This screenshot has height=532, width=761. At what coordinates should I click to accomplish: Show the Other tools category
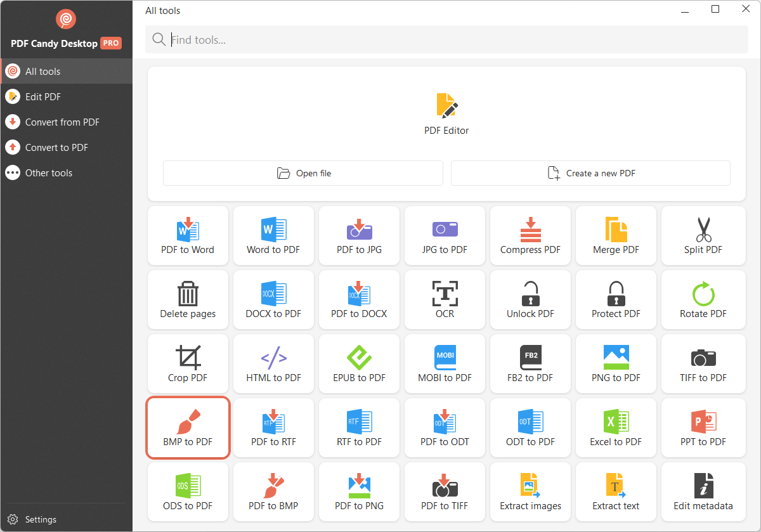click(x=67, y=172)
